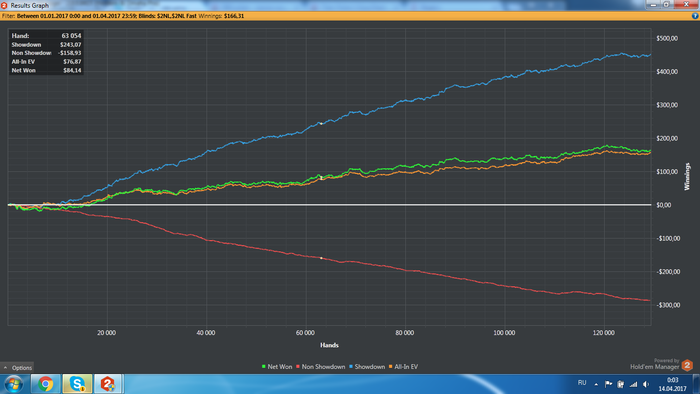
Task: Click the 'Winnings' y-axis title
Action: pyautogui.click(x=687, y=177)
